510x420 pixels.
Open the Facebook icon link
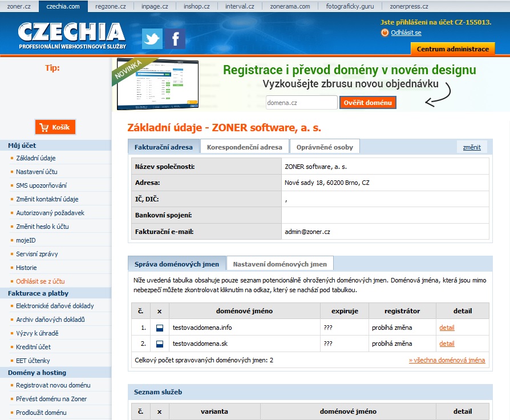tap(175, 38)
